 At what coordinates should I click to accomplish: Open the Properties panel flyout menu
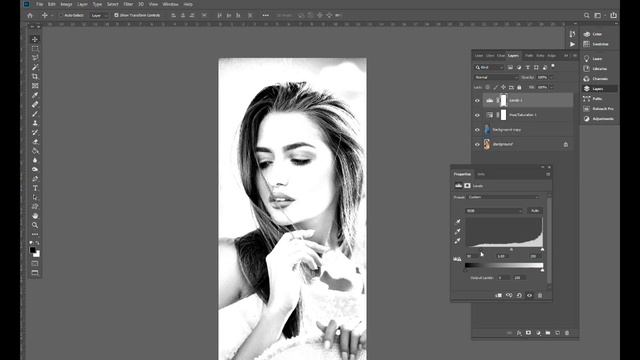coord(548,174)
